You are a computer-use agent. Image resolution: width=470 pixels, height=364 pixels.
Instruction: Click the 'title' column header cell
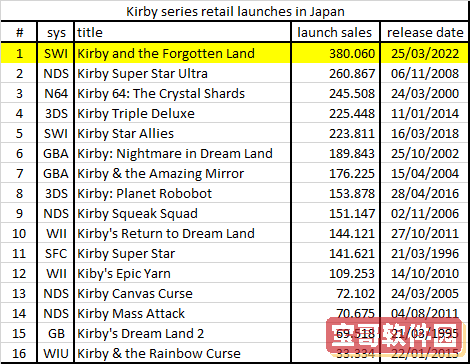tap(183, 32)
